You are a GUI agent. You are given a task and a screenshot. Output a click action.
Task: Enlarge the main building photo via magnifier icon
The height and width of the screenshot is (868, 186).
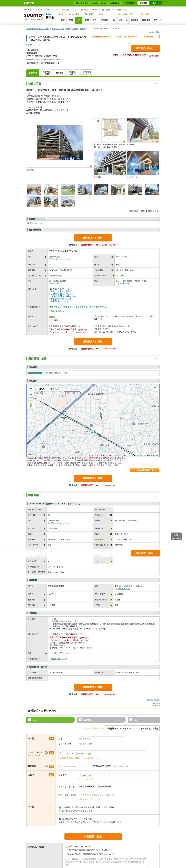[x=91, y=166]
